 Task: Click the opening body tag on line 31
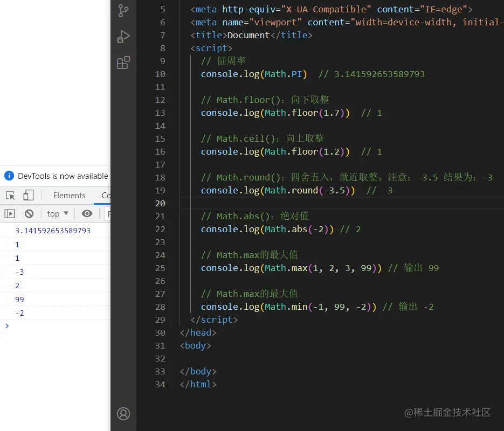tap(196, 345)
